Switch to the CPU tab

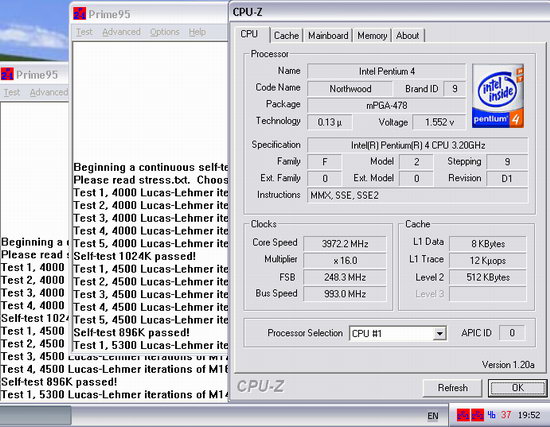pyautogui.click(x=249, y=34)
